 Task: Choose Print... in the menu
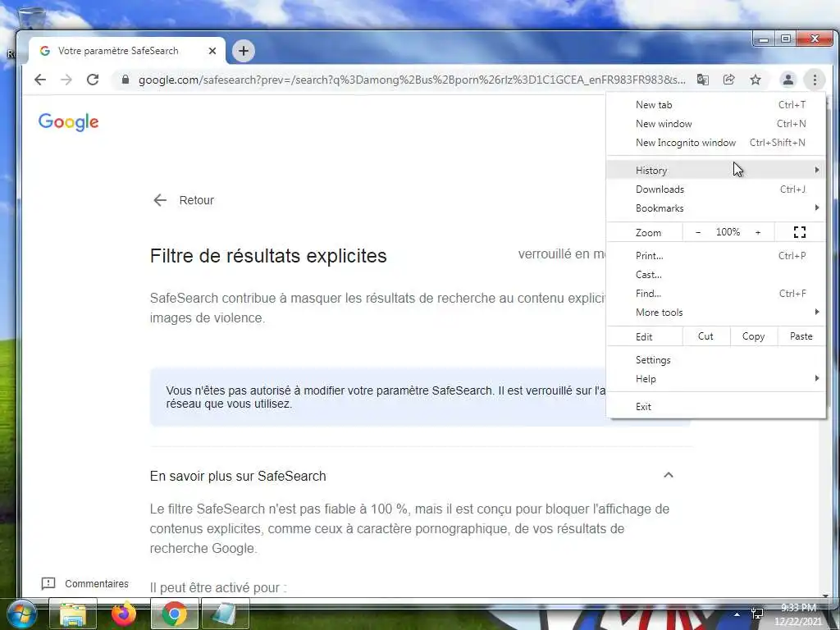pyautogui.click(x=715, y=256)
